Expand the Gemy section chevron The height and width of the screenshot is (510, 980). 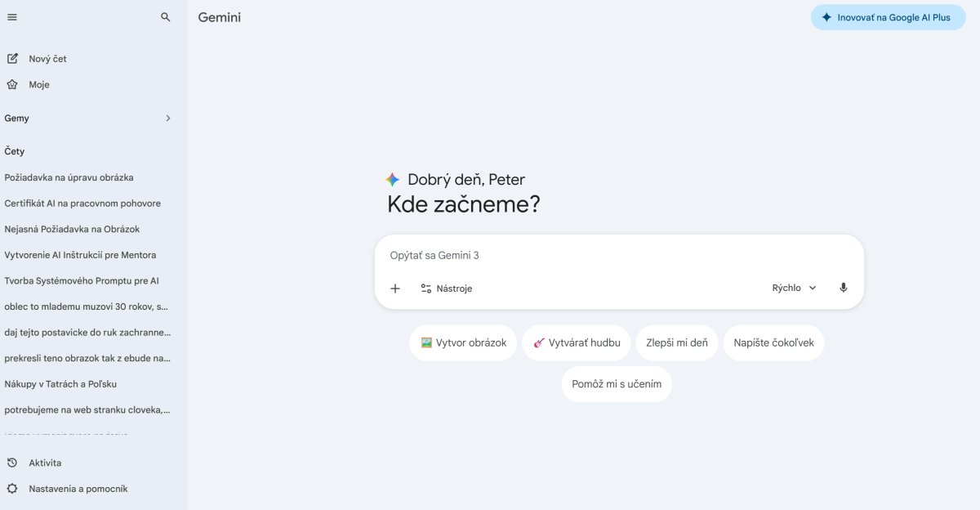tap(168, 119)
